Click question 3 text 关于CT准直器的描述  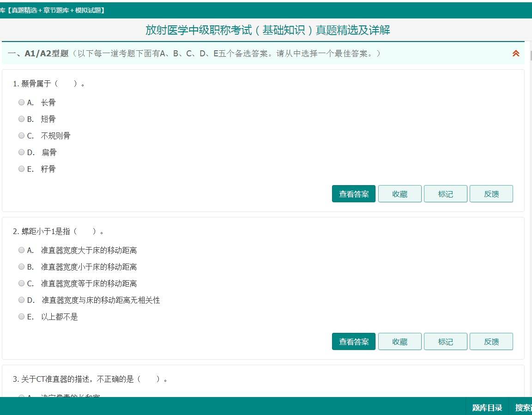[x=90, y=379]
